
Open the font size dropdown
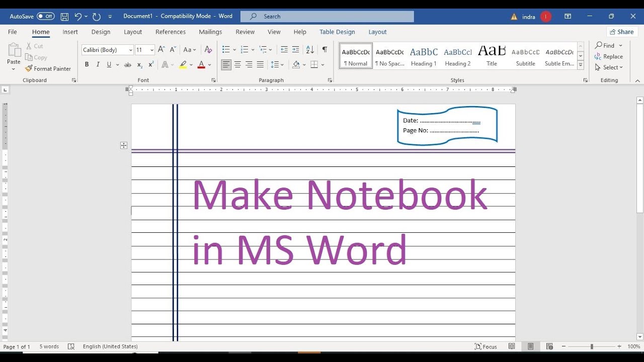152,50
